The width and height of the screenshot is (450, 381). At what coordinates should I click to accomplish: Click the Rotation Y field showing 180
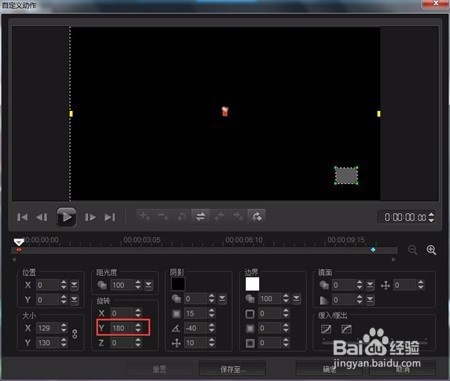click(122, 328)
